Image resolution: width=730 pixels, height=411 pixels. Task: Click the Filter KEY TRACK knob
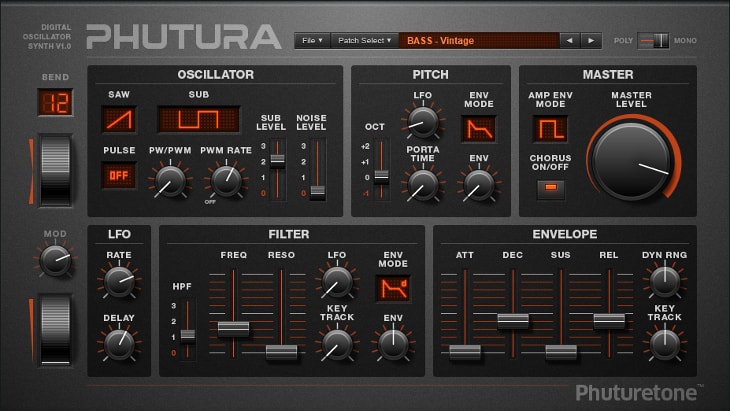click(x=337, y=345)
